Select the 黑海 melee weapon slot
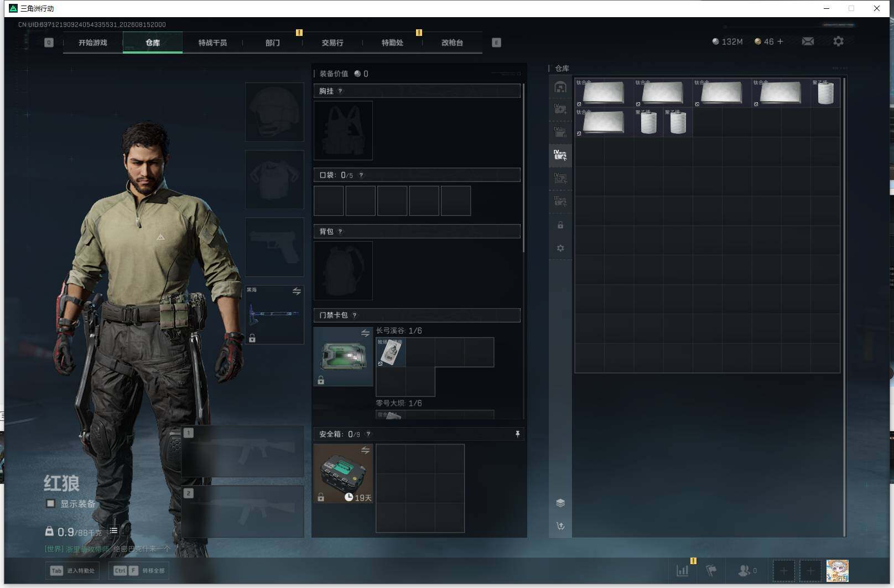894x588 pixels. [x=274, y=315]
